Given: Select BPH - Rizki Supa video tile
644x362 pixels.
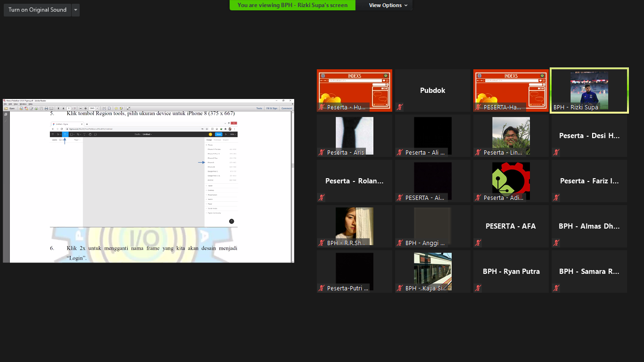Looking at the screenshot, I should click(x=589, y=90).
